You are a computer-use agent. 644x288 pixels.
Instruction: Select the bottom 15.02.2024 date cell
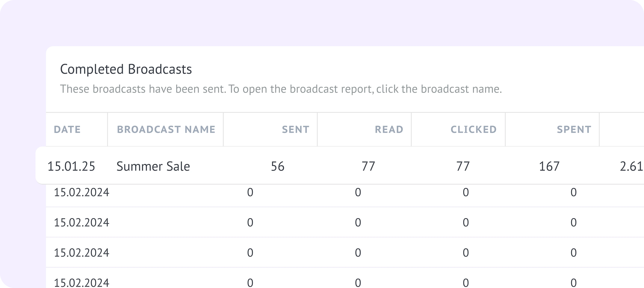click(81, 283)
